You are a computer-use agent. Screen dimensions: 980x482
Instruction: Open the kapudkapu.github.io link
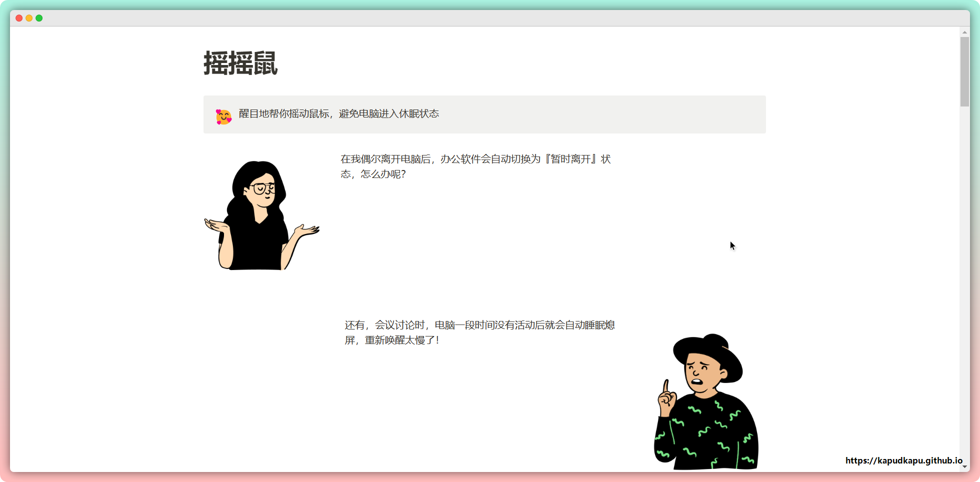click(x=903, y=460)
